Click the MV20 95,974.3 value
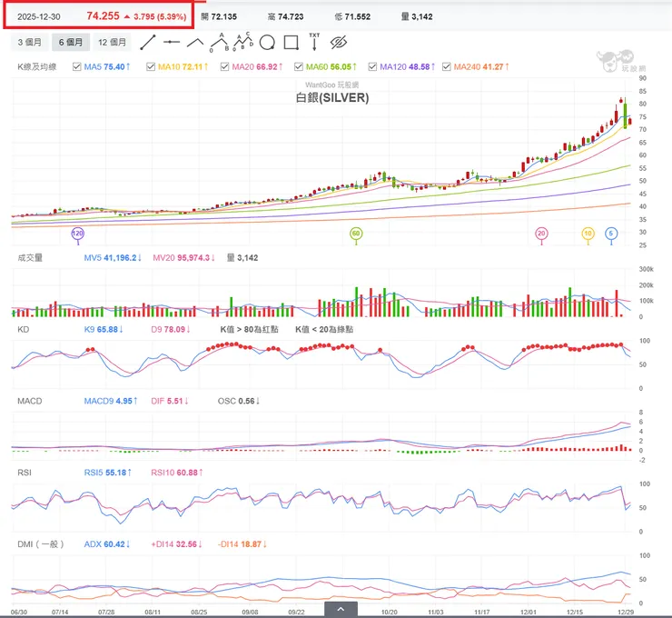 (x=183, y=258)
